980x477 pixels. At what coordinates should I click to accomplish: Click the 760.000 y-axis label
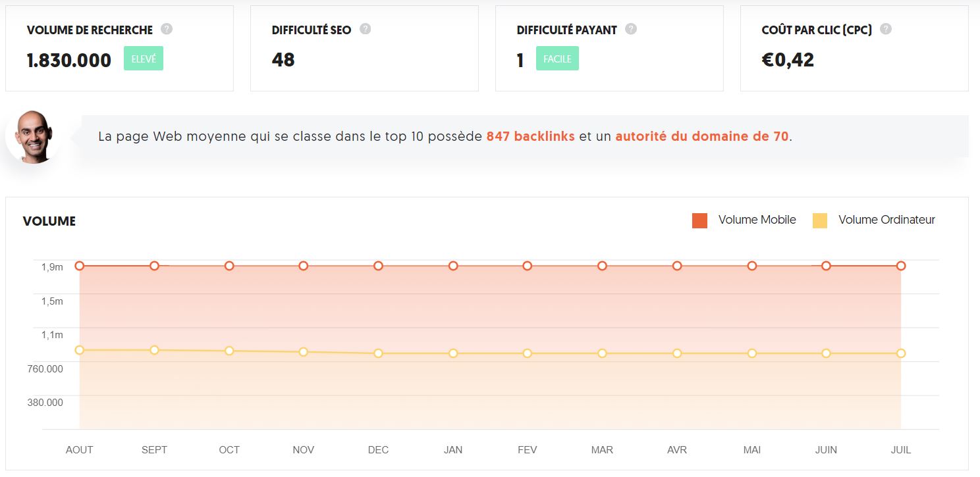46,368
